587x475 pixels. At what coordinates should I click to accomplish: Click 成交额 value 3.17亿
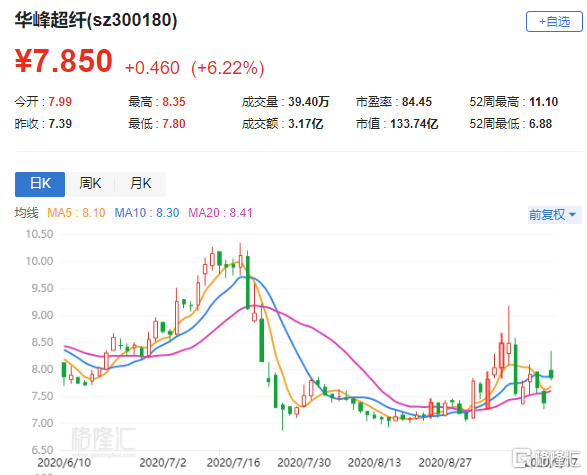pos(305,124)
